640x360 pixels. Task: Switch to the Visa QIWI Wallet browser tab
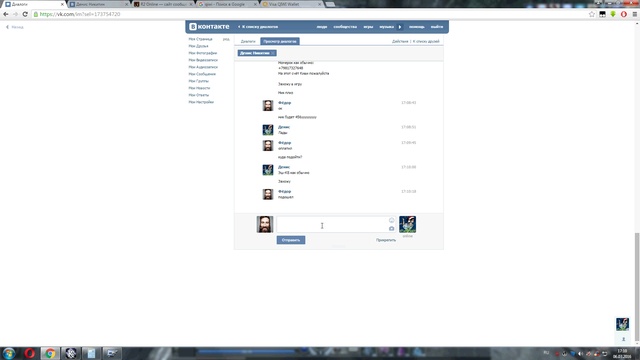pyautogui.click(x=291, y=4)
